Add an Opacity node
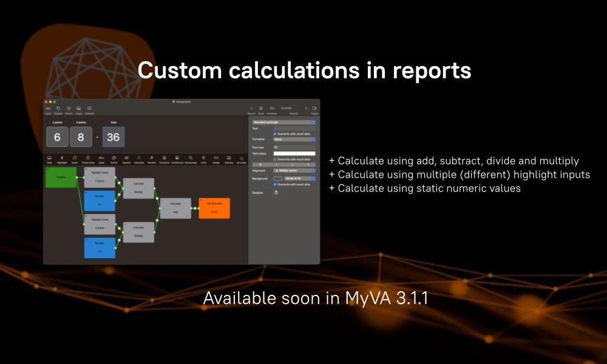 127,160
